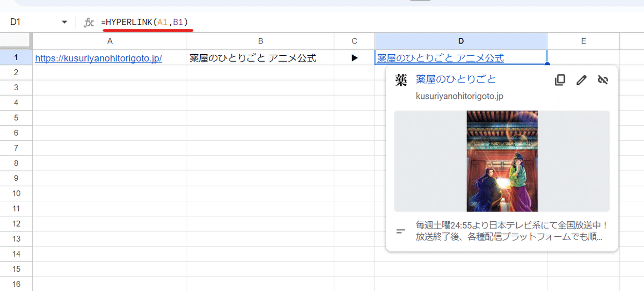This screenshot has height=291, width=644.
Task: Select row 11 header
Action: tap(16, 208)
